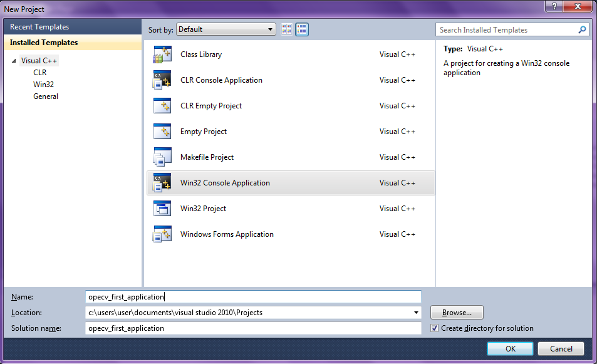597x364 pixels.
Task: Click the Class Library template icon
Action: point(162,55)
